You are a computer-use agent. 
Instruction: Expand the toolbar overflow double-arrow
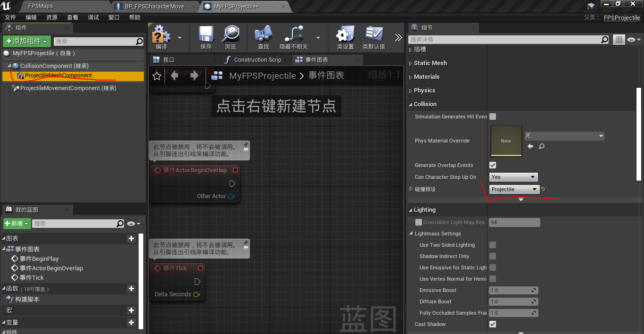398,38
